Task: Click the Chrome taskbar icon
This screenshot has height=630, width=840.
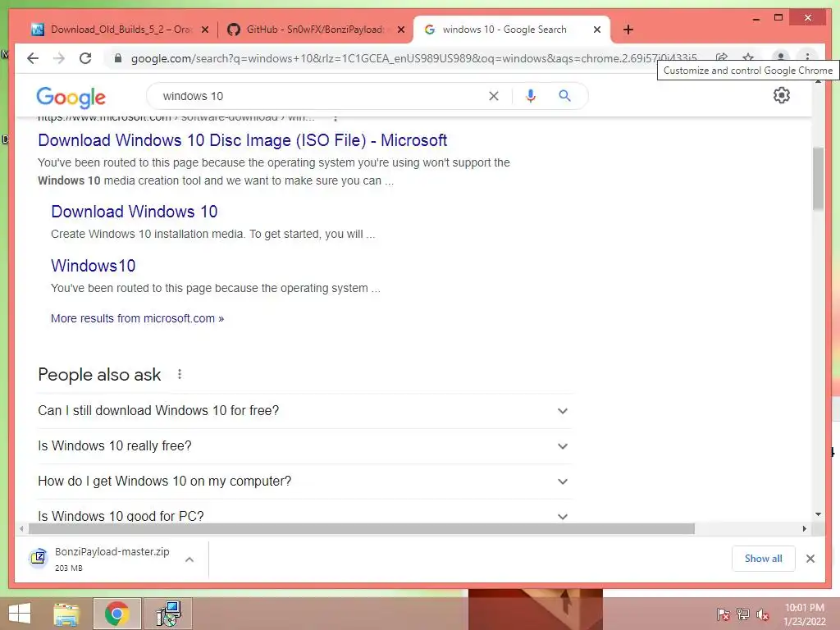Action: coord(116,614)
